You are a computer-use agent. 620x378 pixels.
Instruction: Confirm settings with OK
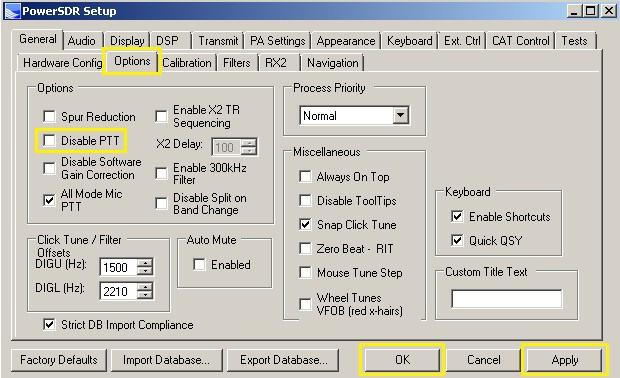(x=402, y=359)
